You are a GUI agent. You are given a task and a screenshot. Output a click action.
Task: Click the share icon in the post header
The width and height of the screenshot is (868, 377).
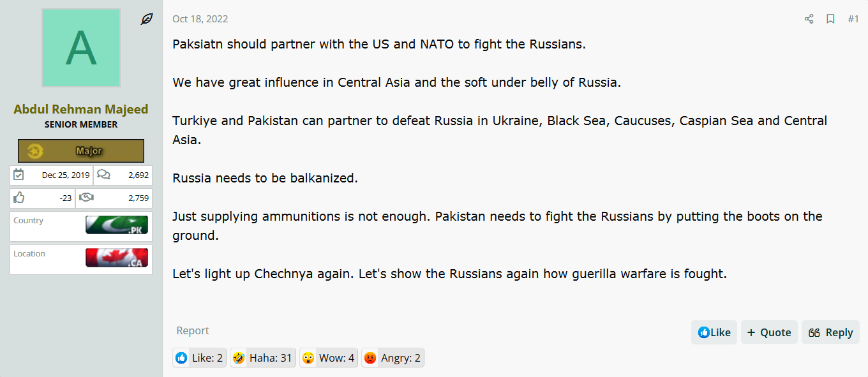(x=809, y=19)
